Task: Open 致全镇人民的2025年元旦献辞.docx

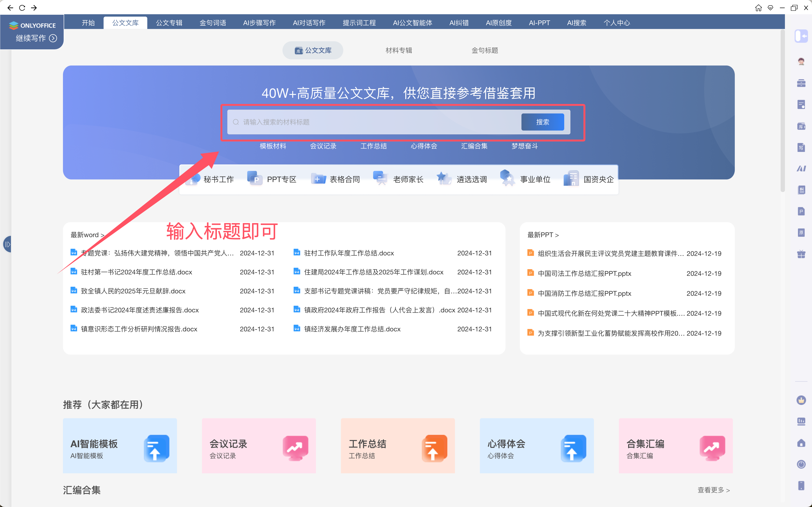Action: (133, 291)
